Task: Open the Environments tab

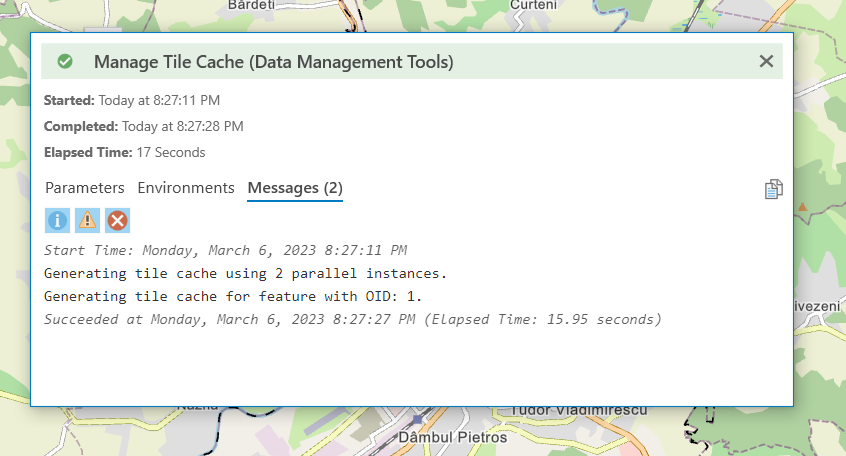Action: tap(186, 188)
